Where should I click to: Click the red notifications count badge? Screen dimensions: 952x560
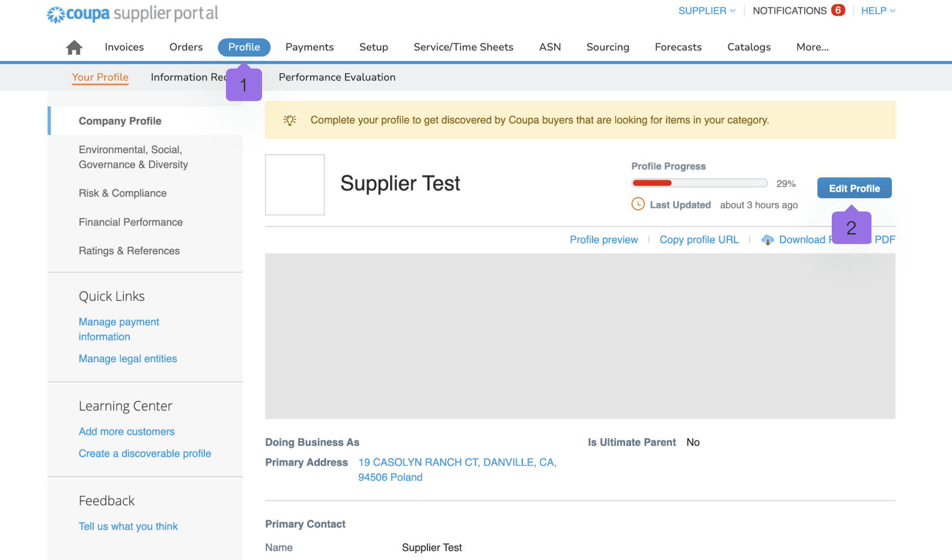(838, 10)
